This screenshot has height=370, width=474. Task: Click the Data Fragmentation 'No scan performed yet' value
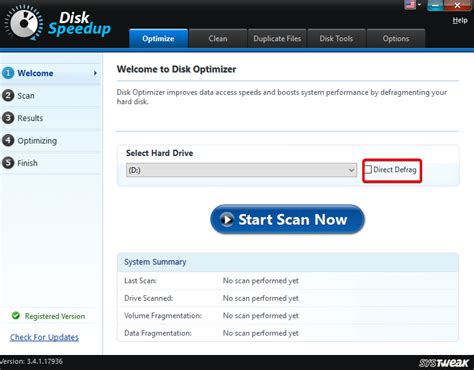tap(261, 333)
